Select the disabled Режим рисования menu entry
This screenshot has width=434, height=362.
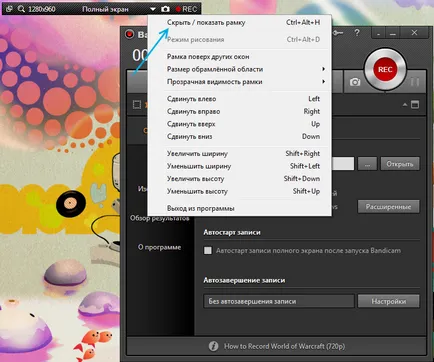tap(240, 40)
